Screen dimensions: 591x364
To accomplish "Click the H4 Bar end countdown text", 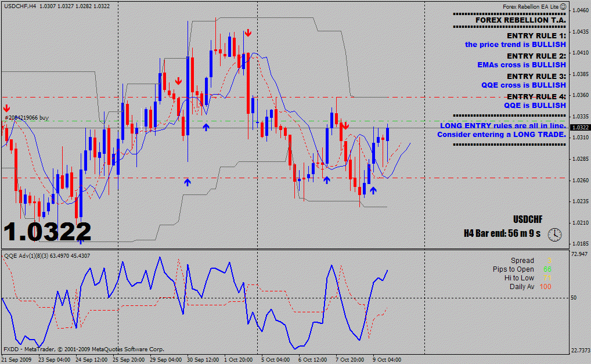I will click(x=502, y=233).
